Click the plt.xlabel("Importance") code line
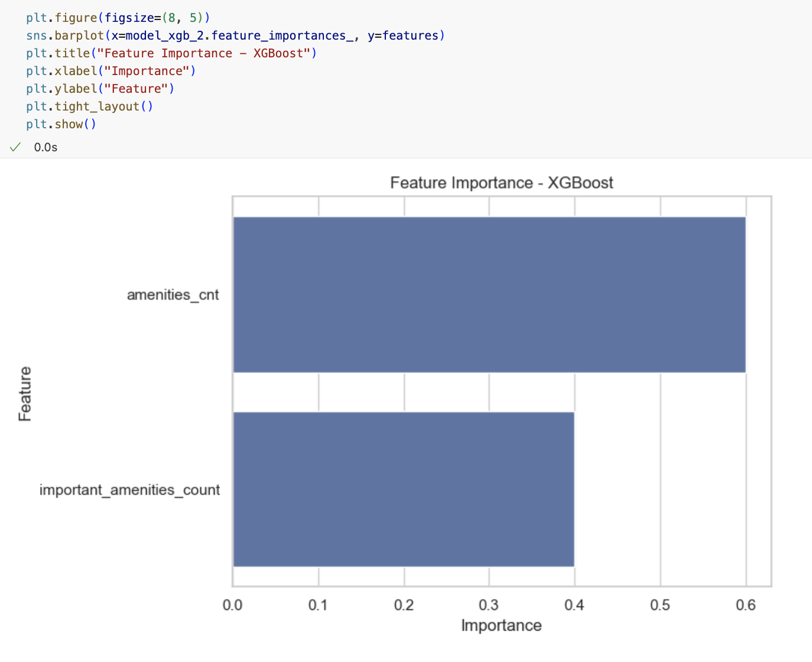 point(111,71)
